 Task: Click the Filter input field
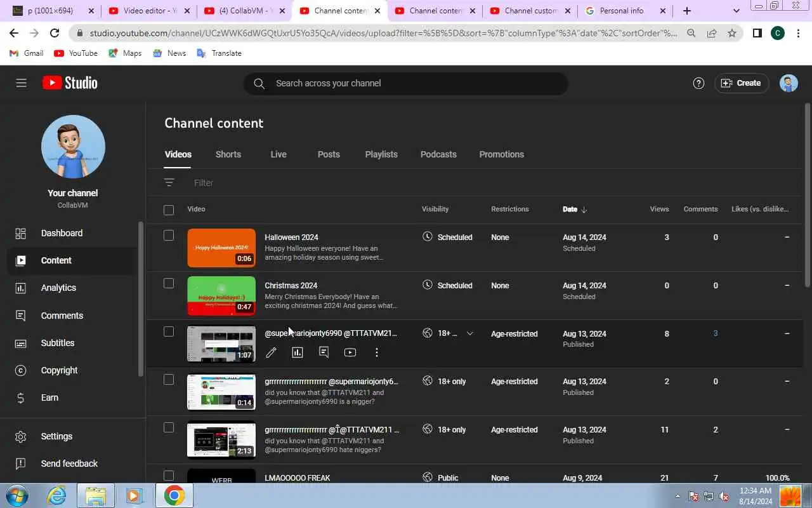(x=495, y=183)
